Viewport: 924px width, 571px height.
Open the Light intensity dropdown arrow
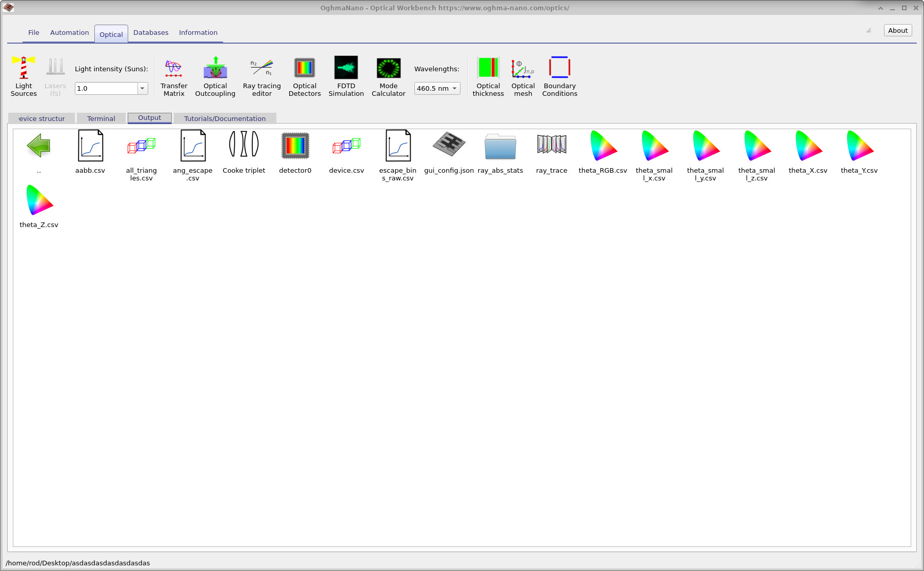pos(142,88)
